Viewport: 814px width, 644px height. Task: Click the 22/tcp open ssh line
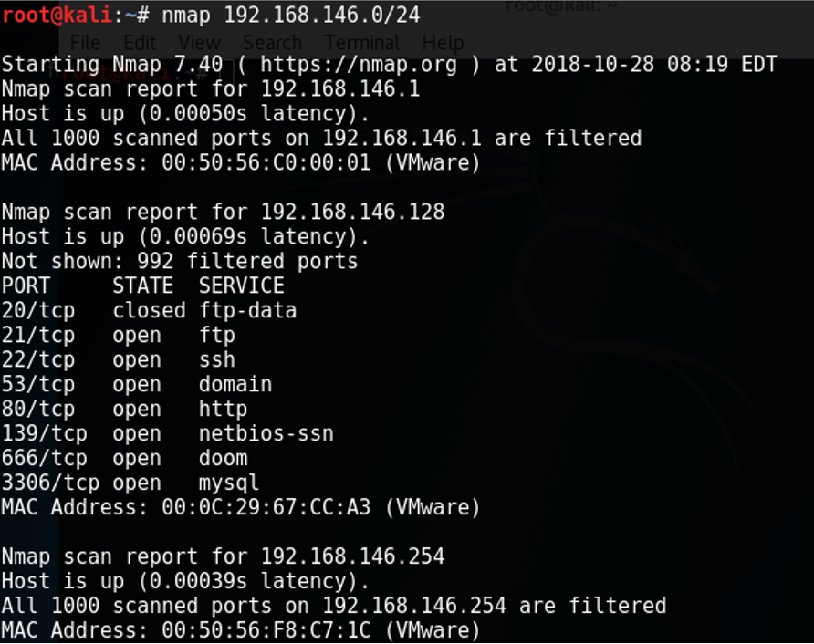pos(119,359)
